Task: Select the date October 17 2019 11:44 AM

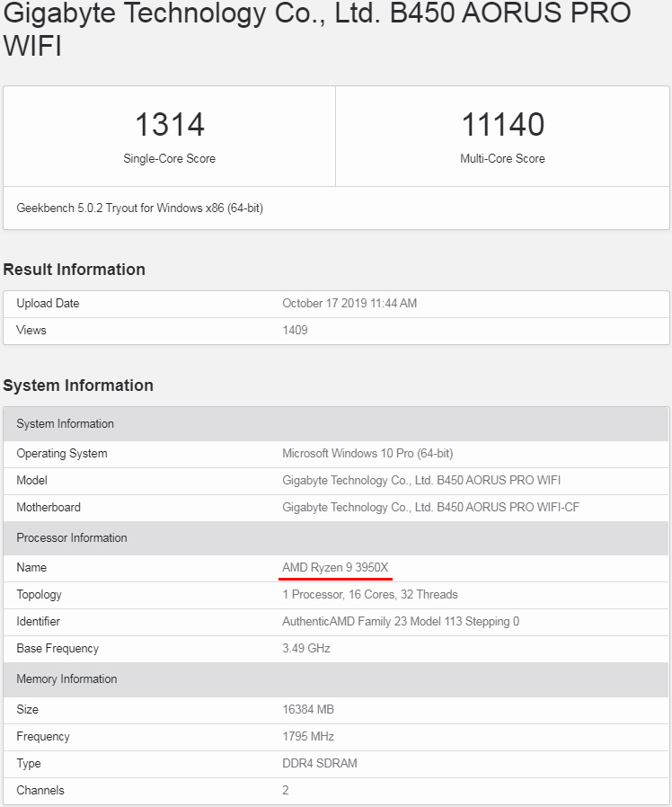Action: [x=349, y=303]
